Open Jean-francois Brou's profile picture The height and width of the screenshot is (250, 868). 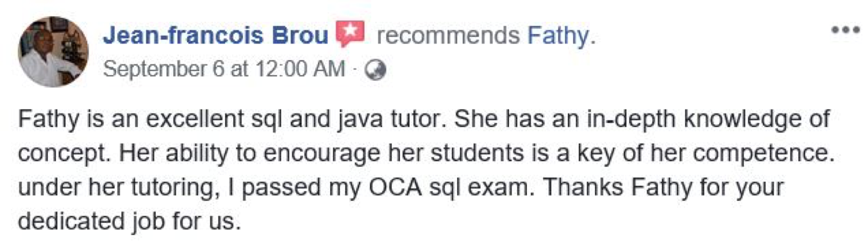[54, 51]
